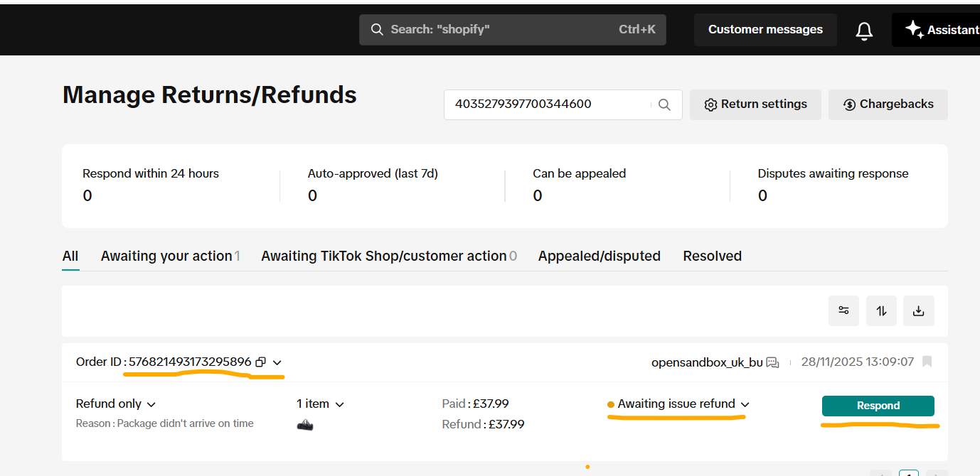
Task: Switch to Awaiting your action tab
Action: [166, 256]
